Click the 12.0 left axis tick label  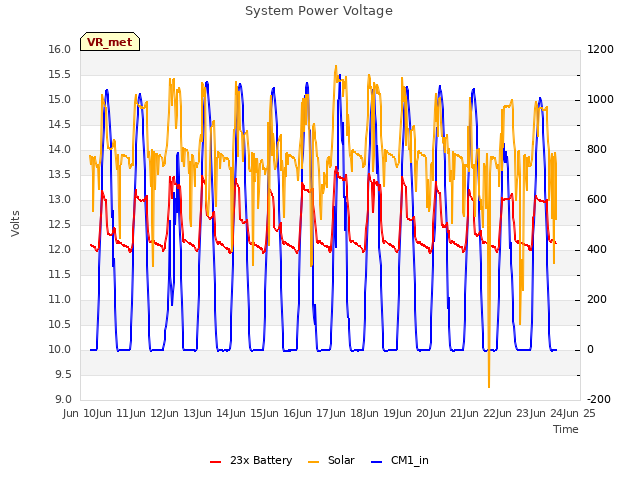(x=60, y=249)
